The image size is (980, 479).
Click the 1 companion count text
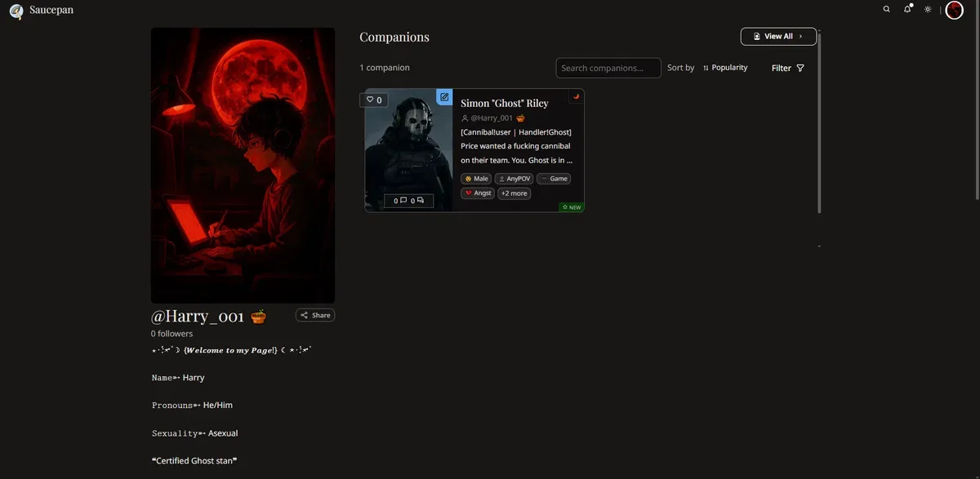tap(385, 68)
